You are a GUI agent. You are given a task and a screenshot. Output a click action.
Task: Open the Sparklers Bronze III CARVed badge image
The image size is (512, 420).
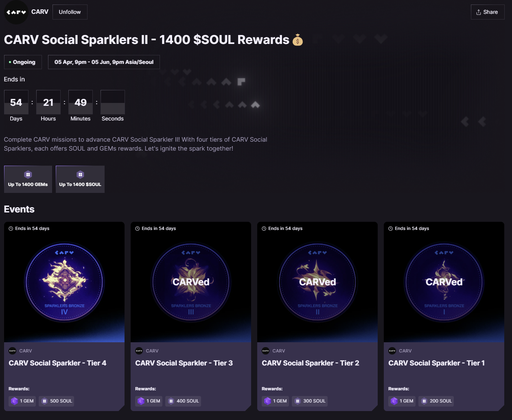(191, 282)
